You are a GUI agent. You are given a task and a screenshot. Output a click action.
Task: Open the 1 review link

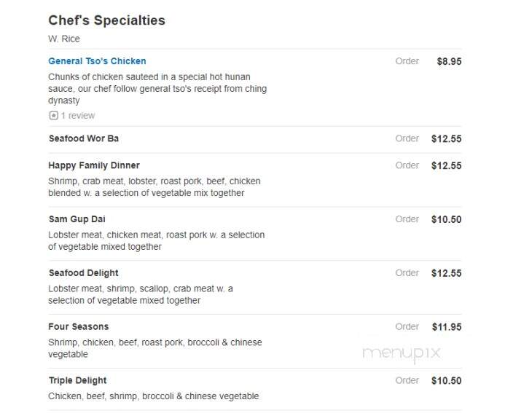coord(78,116)
